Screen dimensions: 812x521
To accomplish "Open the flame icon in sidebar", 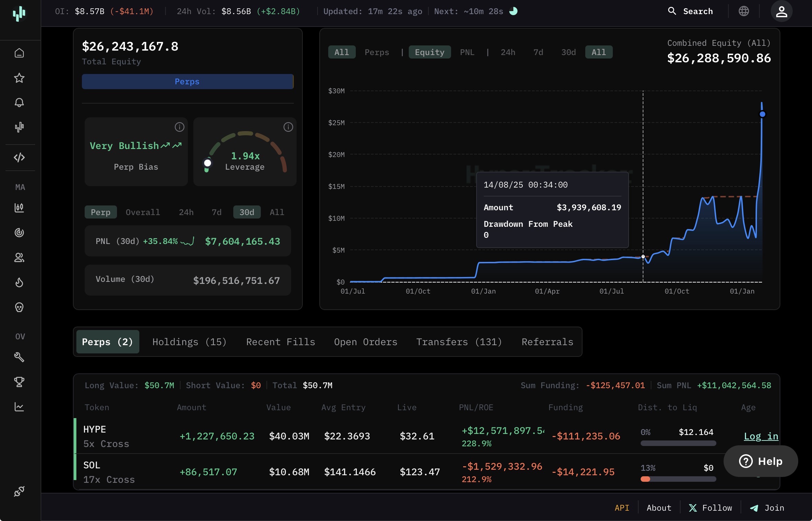I will (x=19, y=283).
